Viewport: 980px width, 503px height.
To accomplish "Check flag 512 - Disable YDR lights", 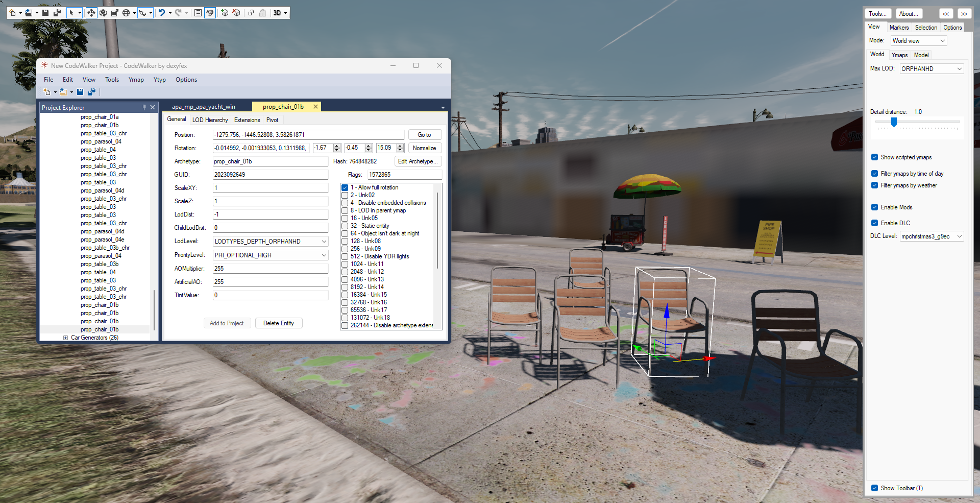I will pyautogui.click(x=345, y=256).
